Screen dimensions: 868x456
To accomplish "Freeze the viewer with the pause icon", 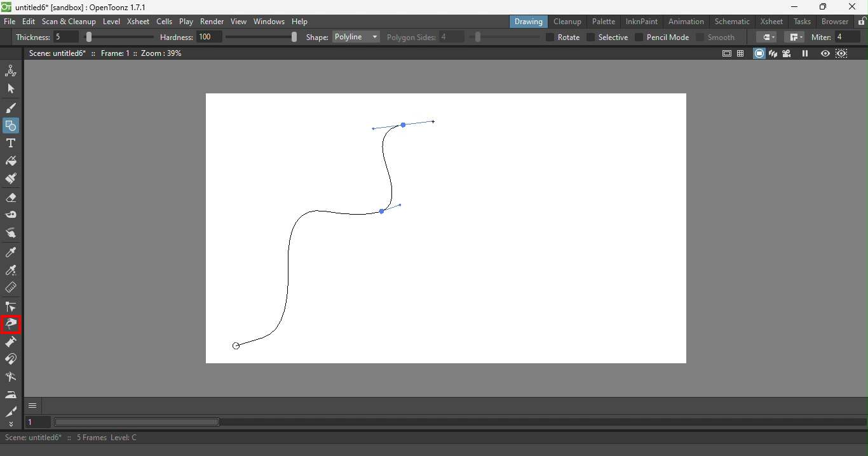I will pyautogui.click(x=804, y=53).
